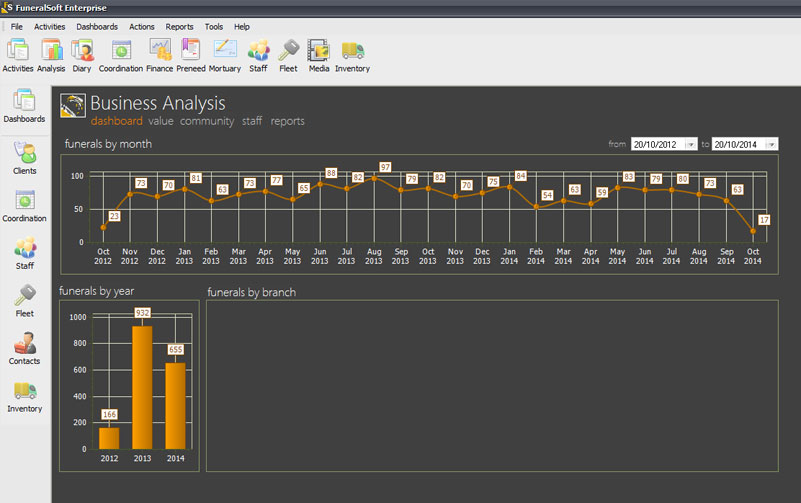The width and height of the screenshot is (801, 503).
Task: Open the Fleet toolbar icon
Action: (x=289, y=56)
